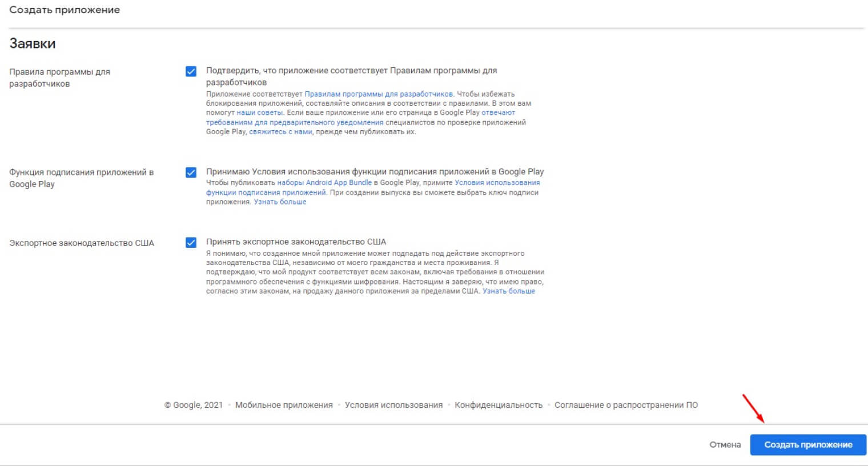The image size is (868, 466).
Task: Click the blue 'Создать приложение' button
Action: click(x=807, y=445)
